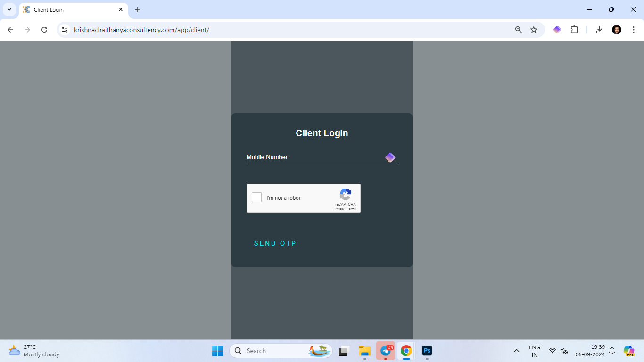This screenshot has width=644, height=362.
Task: Click the muted volume icon
Action: point(564,351)
